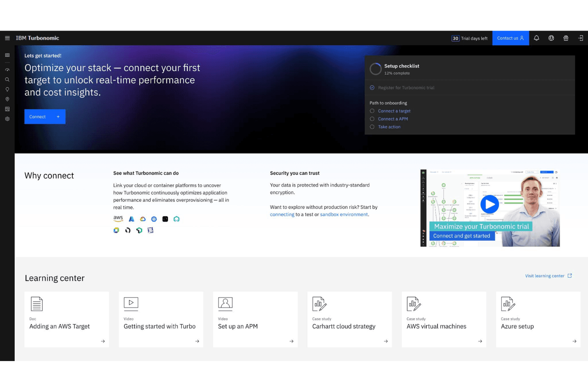Click the Contact us button
This screenshot has height=392, width=588.
511,38
